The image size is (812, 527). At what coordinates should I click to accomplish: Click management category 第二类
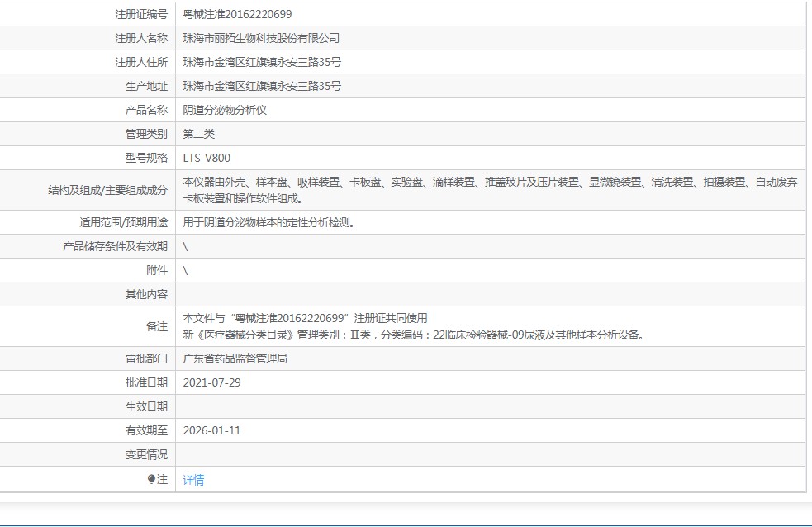point(198,134)
